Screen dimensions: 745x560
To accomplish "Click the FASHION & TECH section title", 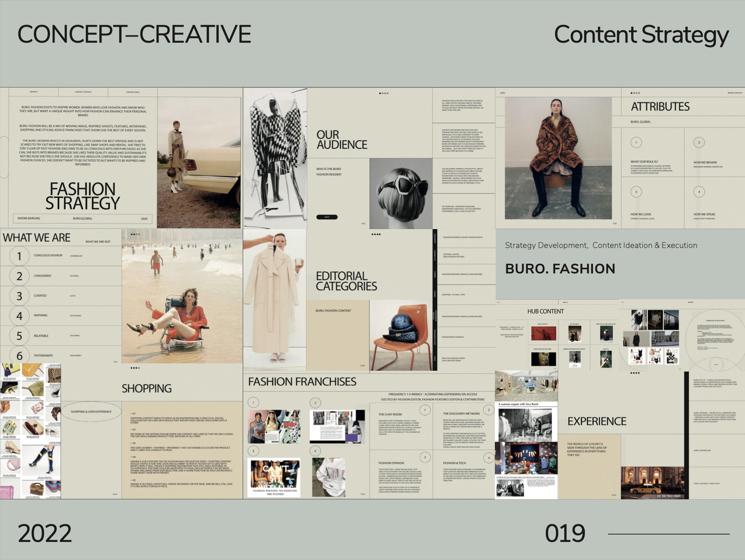I will pyautogui.click(x=454, y=463).
